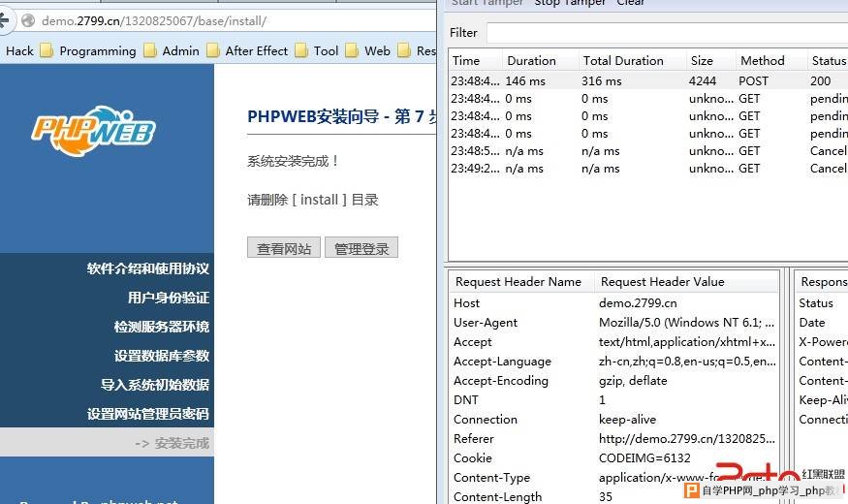This screenshot has width=848, height=504.
Task: Click the Status response header row
Action: 822,303
